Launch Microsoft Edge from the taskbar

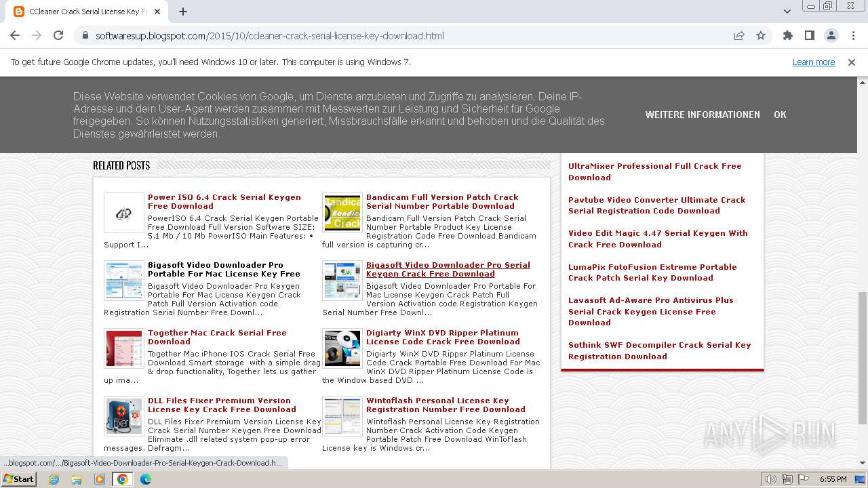tap(146, 479)
